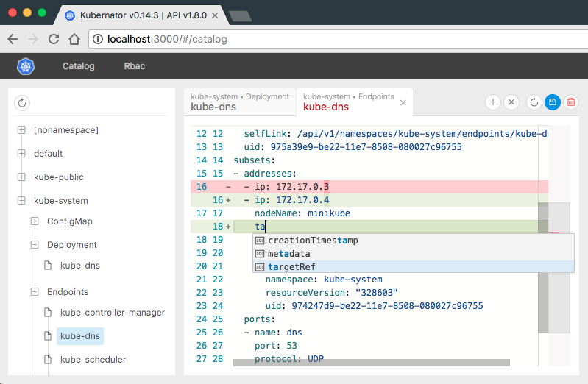The image size is (588, 384).
Task: Click the Kubernator logo icon
Action: pos(26,66)
